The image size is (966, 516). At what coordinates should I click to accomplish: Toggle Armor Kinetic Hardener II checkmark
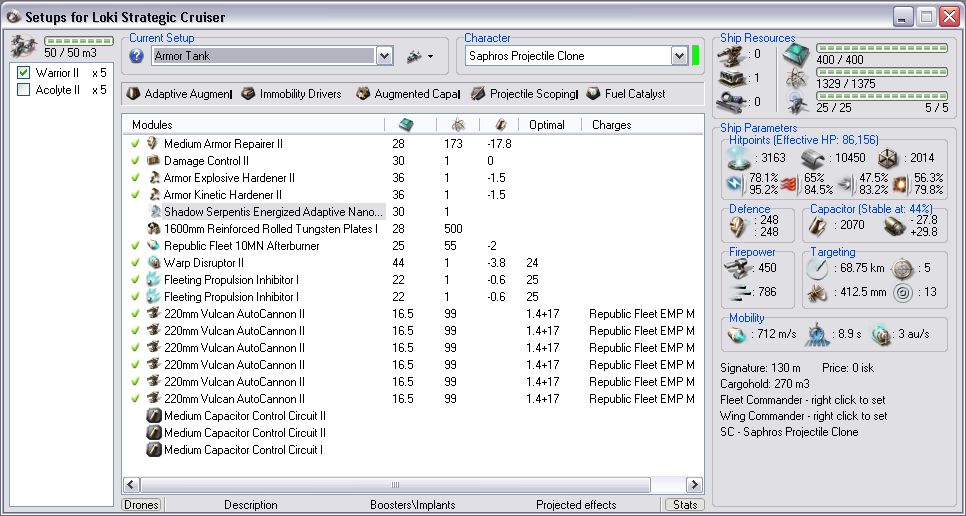point(136,195)
